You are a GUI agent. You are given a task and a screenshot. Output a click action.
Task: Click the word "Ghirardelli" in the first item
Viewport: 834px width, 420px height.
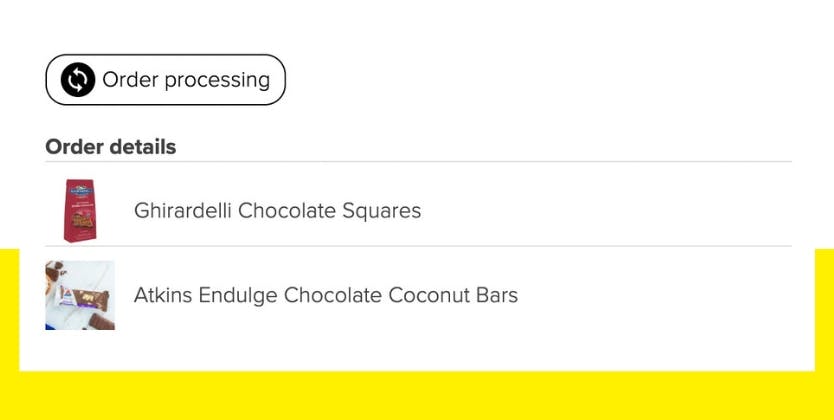click(182, 211)
